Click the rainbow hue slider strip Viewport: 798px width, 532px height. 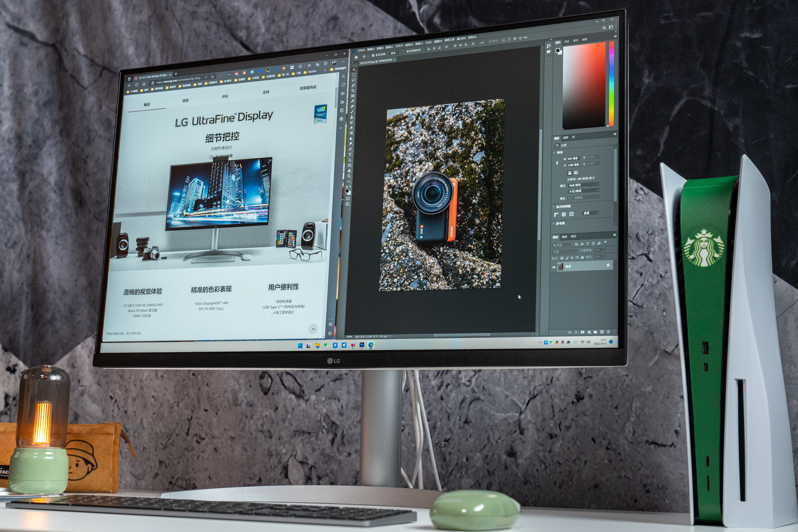click(611, 83)
